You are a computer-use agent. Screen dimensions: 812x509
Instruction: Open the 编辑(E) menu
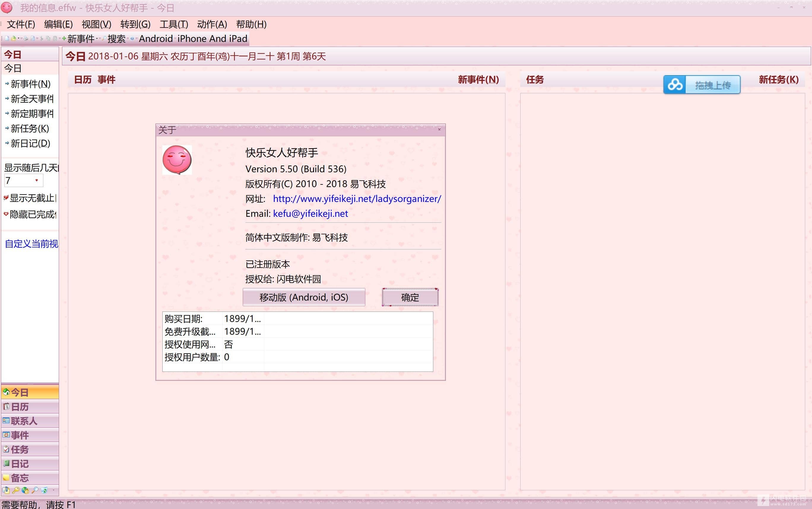(58, 24)
